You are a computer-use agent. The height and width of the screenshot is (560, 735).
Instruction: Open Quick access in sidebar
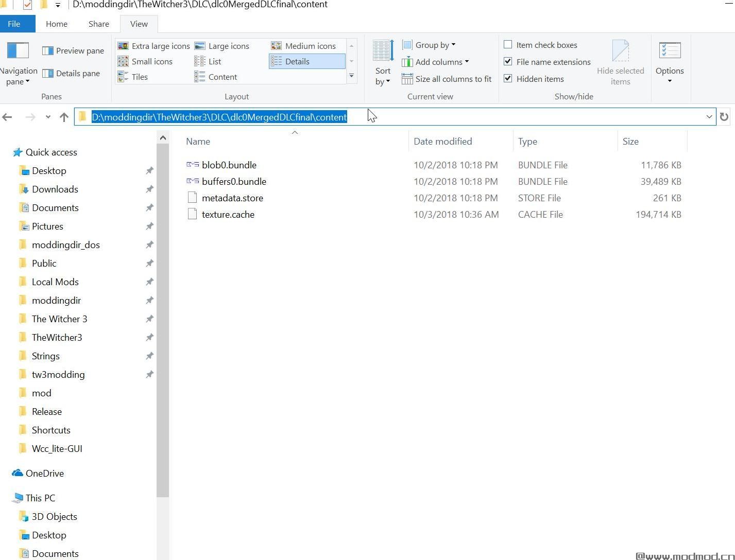pyautogui.click(x=45, y=152)
